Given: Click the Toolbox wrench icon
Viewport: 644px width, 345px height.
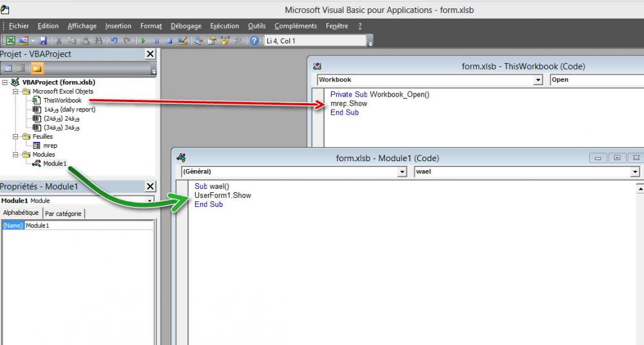Looking at the screenshot, I should (x=238, y=41).
